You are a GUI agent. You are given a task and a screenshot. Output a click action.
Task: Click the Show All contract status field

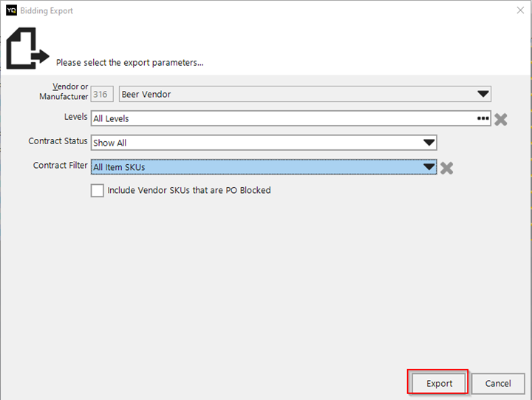pos(264,143)
